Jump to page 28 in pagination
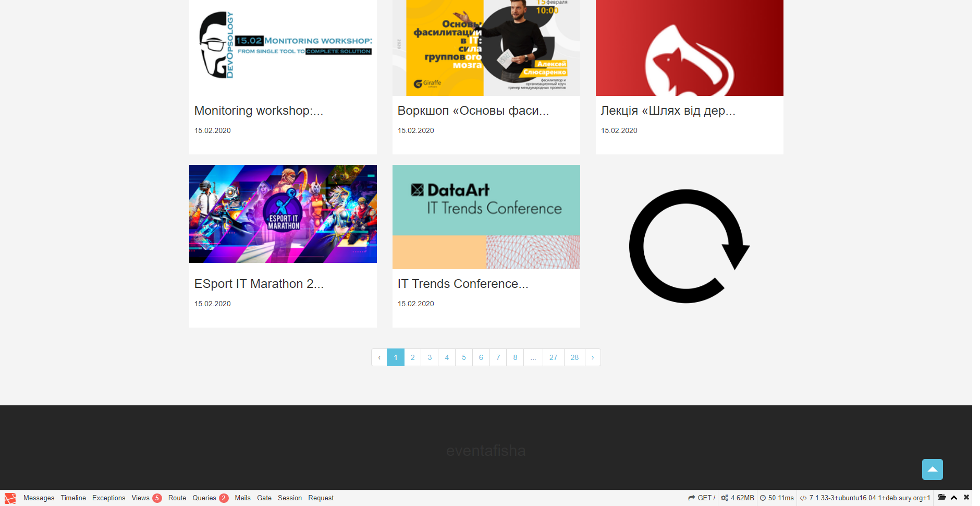980x506 pixels. [574, 358]
